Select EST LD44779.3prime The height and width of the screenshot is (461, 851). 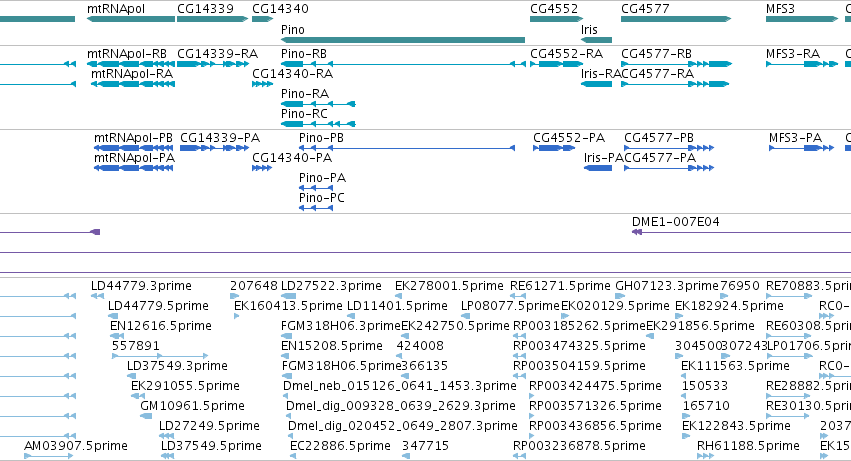[x=97, y=296]
